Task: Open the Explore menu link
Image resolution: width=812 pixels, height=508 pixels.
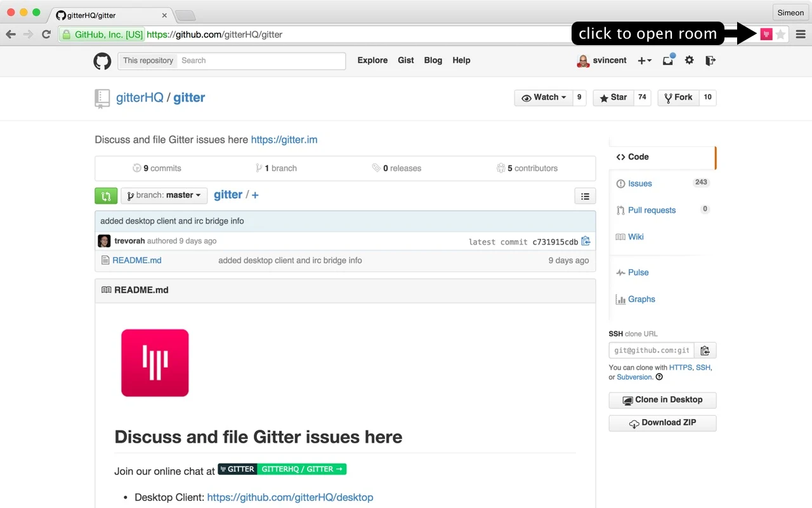Action: [372, 60]
